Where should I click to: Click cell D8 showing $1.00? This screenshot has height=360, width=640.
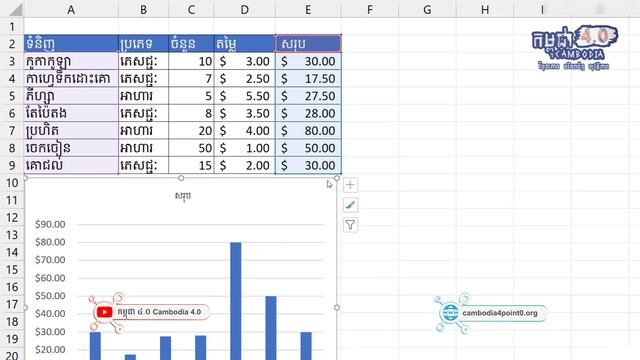point(244,148)
